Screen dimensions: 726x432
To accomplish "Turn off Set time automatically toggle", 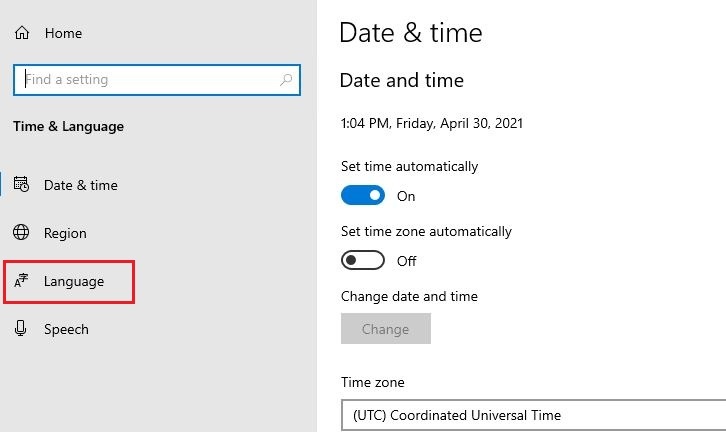I will [363, 195].
